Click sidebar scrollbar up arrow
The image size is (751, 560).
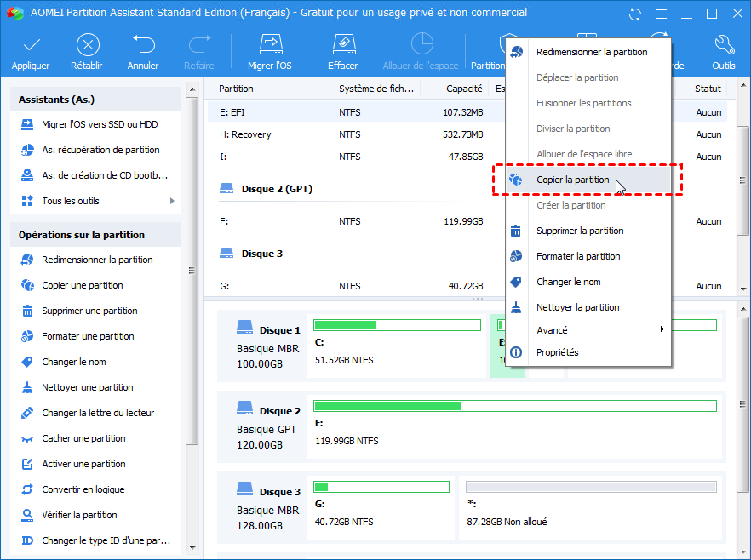tap(192, 89)
